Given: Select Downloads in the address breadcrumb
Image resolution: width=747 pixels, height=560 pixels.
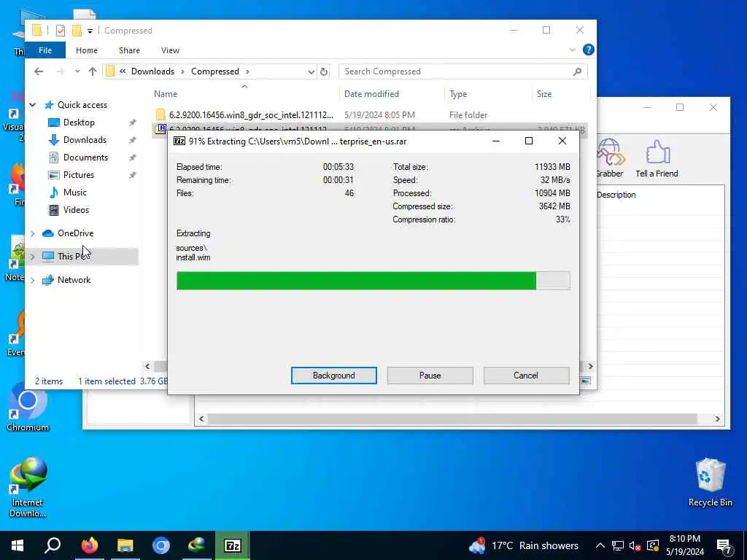Looking at the screenshot, I should pyautogui.click(x=152, y=71).
